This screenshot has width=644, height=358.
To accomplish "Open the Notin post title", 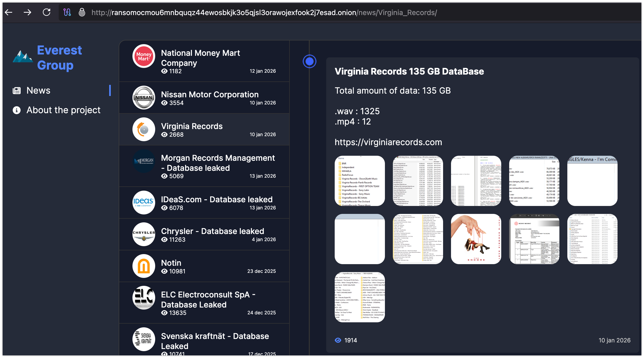I will click(171, 263).
